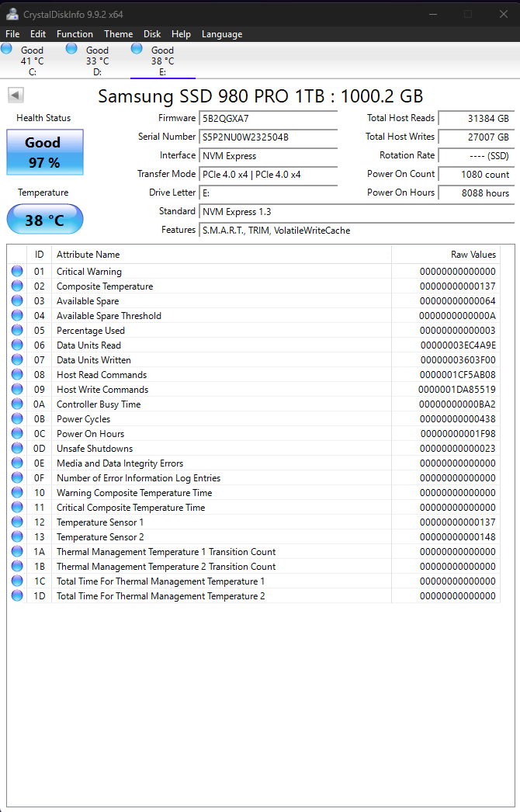
Task: Click Power On Hours value 8088 hours
Action: pyautogui.click(x=476, y=193)
